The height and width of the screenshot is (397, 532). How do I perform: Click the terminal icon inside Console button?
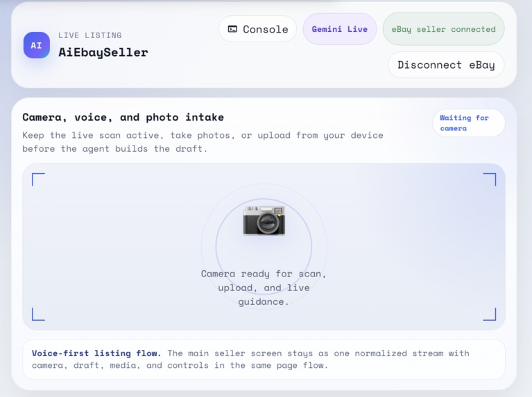tap(232, 29)
